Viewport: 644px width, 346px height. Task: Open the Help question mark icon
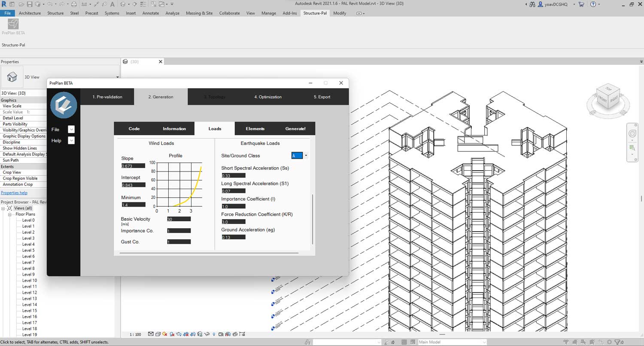pos(593,4)
